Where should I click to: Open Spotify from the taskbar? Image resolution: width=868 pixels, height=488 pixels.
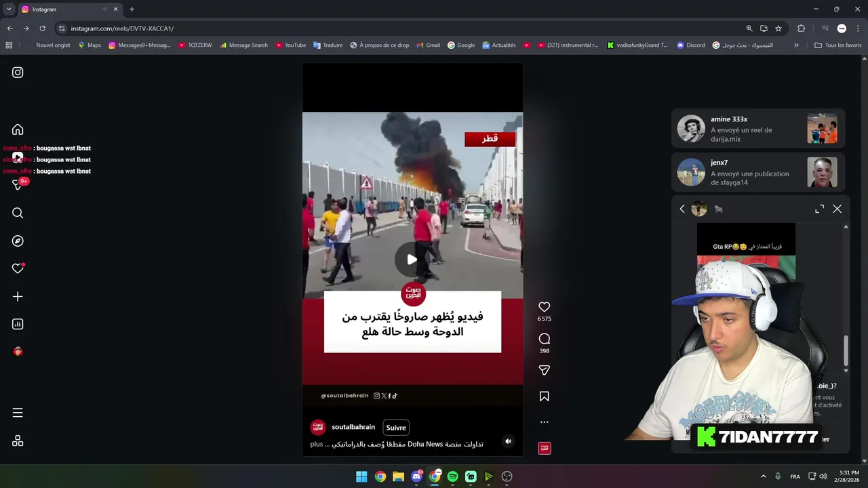tap(452, 476)
